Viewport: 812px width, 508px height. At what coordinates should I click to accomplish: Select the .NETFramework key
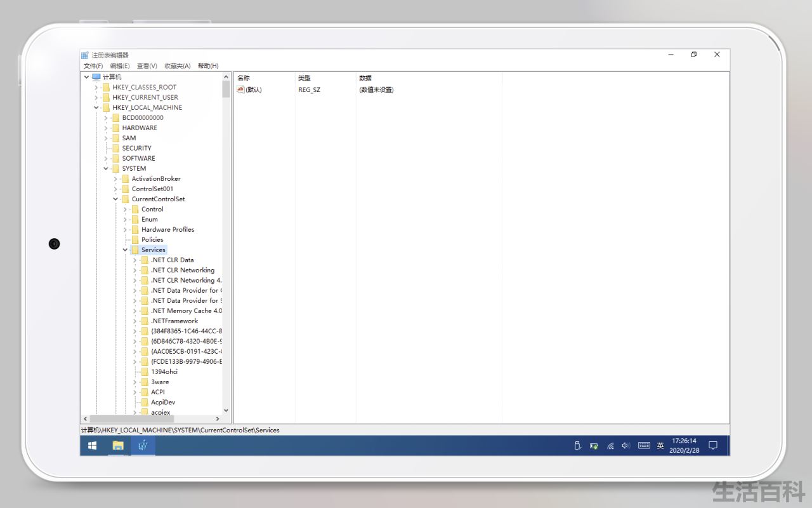tap(174, 321)
